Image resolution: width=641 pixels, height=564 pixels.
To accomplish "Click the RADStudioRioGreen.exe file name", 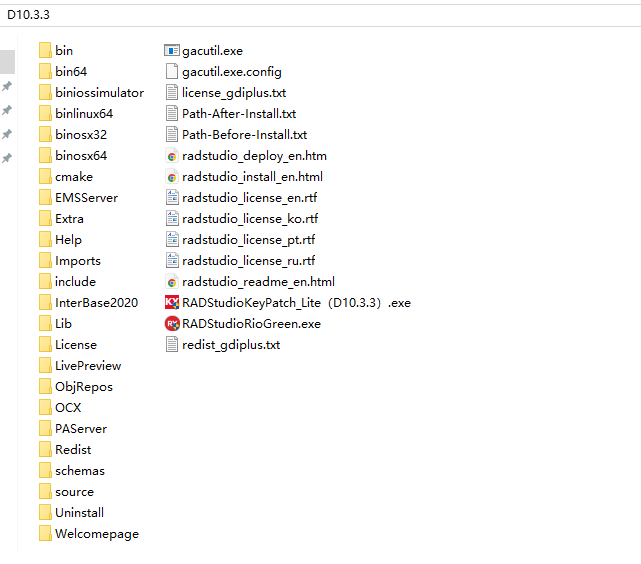I will [251, 324].
